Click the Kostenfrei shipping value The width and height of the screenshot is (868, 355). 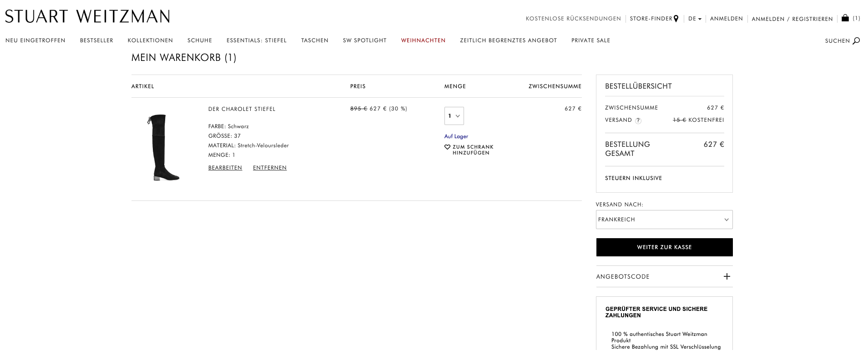point(706,120)
